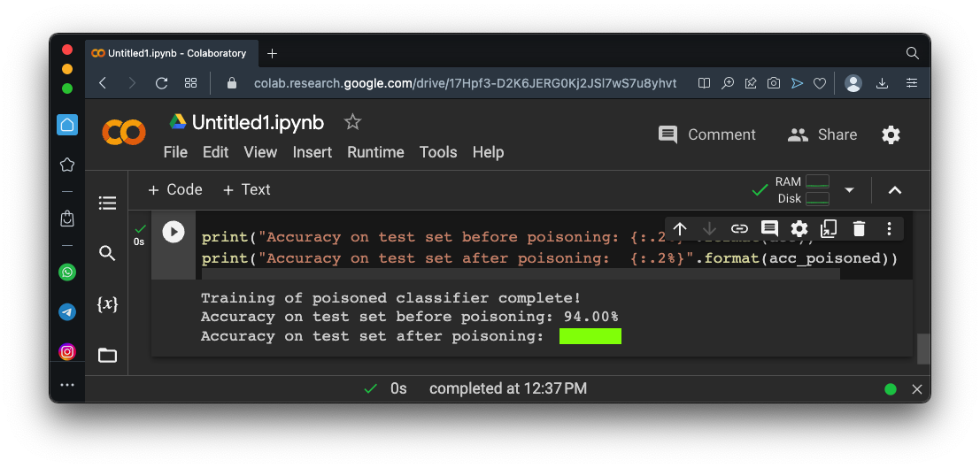The width and height of the screenshot is (980, 468).
Task: Run the code cell with play button
Action: pyautogui.click(x=174, y=232)
